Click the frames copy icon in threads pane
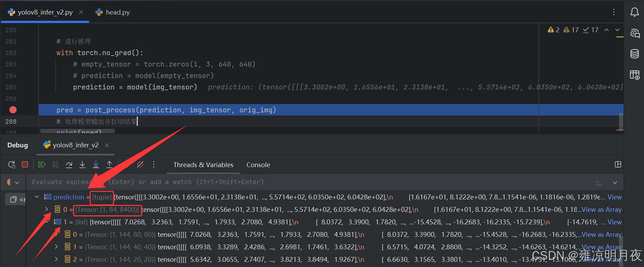The height and width of the screenshot is (267, 644). pyautogui.click(x=14, y=199)
